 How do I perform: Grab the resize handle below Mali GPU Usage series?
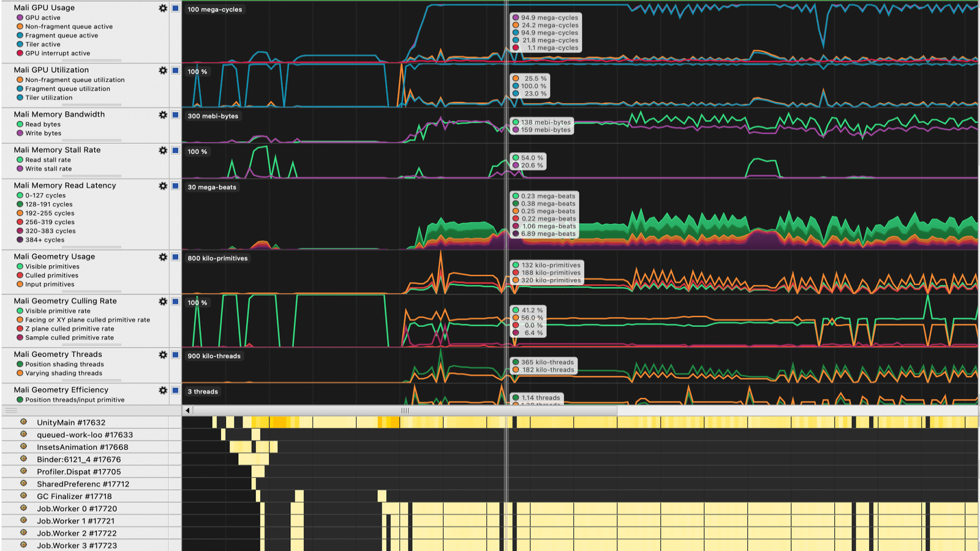[92, 61]
